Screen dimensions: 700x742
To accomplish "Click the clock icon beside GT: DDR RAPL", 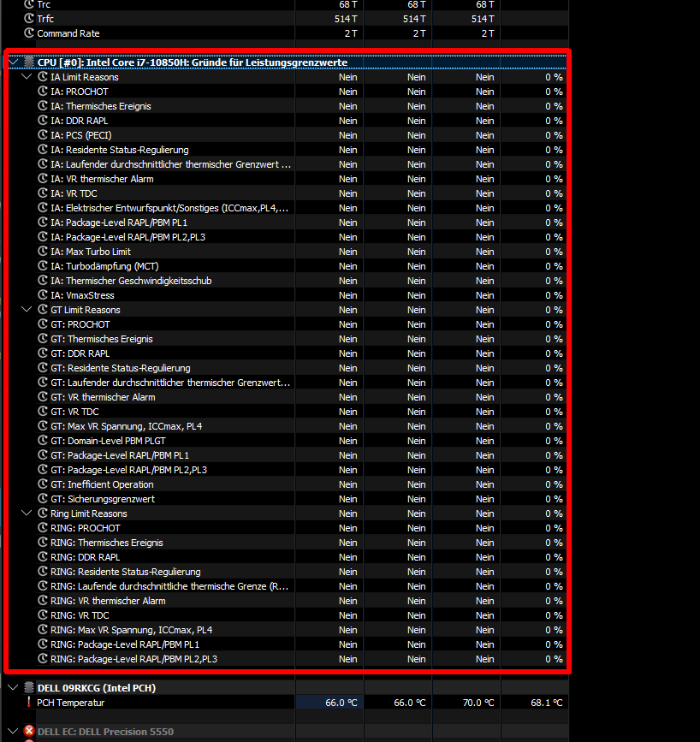I will click(x=43, y=353).
